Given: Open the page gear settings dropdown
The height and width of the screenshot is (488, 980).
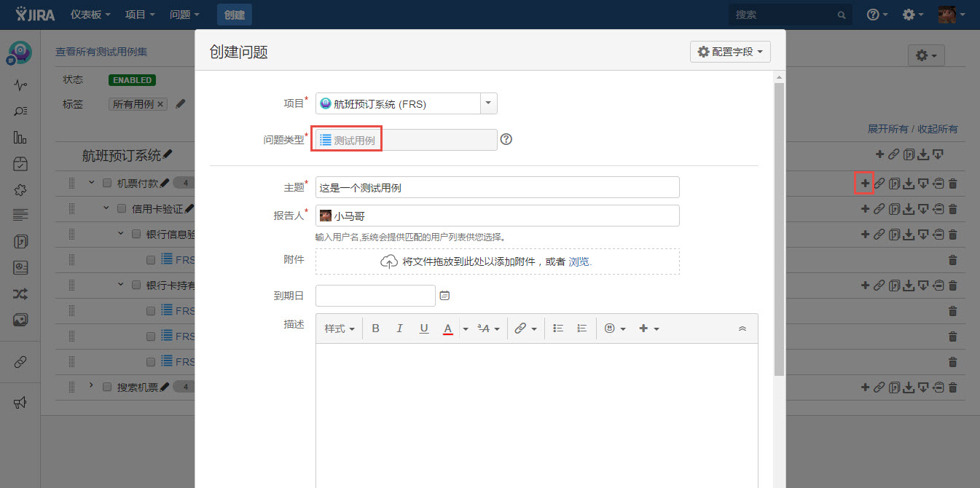Looking at the screenshot, I should pos(927,55).
